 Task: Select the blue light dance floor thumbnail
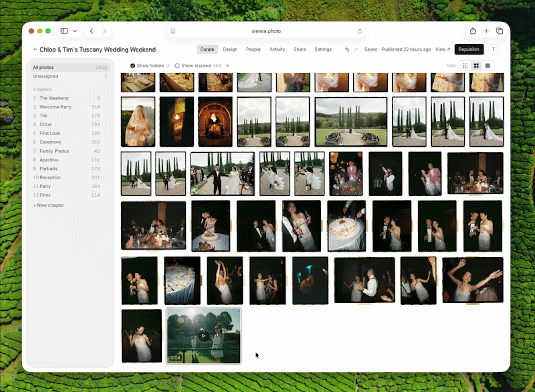click(310, 280)
